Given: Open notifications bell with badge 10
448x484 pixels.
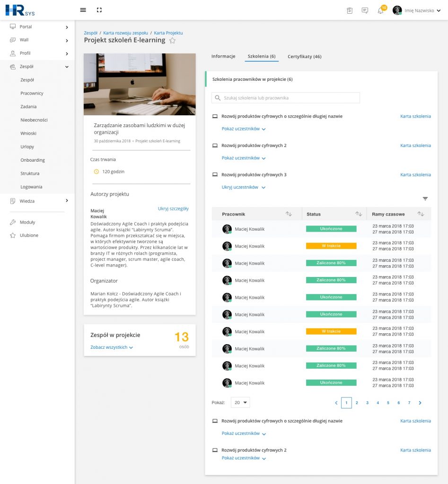Looking at the screenshot, I should [x=381, y=10].
